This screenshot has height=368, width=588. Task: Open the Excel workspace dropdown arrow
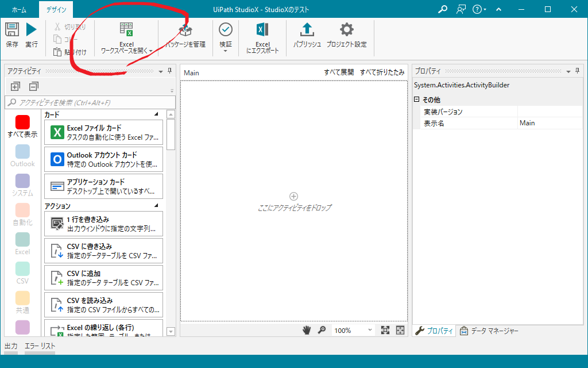click(x=151, y=51)
